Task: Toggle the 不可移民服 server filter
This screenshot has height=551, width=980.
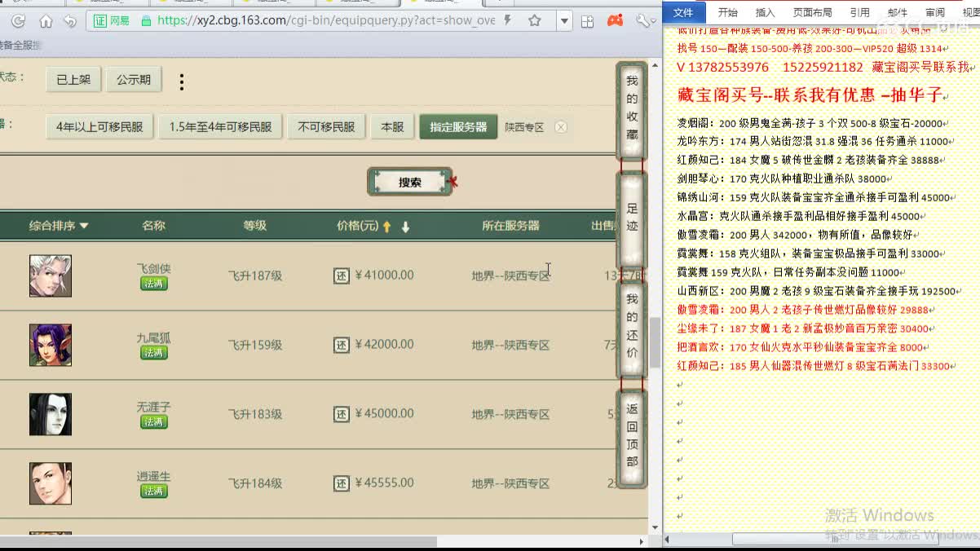Action: pyautogui.click(x=326, y=127)
